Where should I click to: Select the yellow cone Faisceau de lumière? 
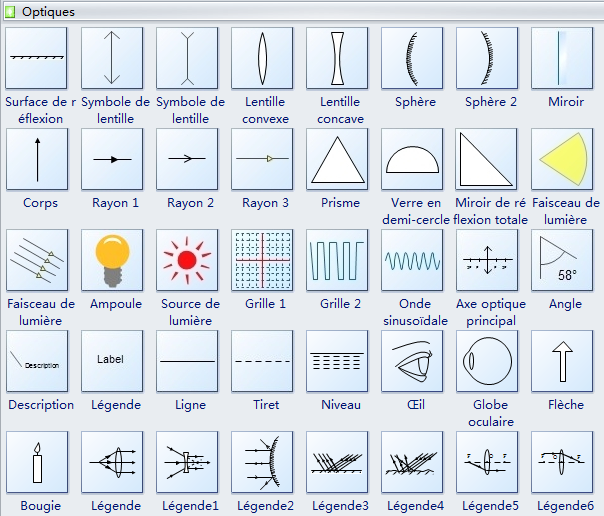562,159
